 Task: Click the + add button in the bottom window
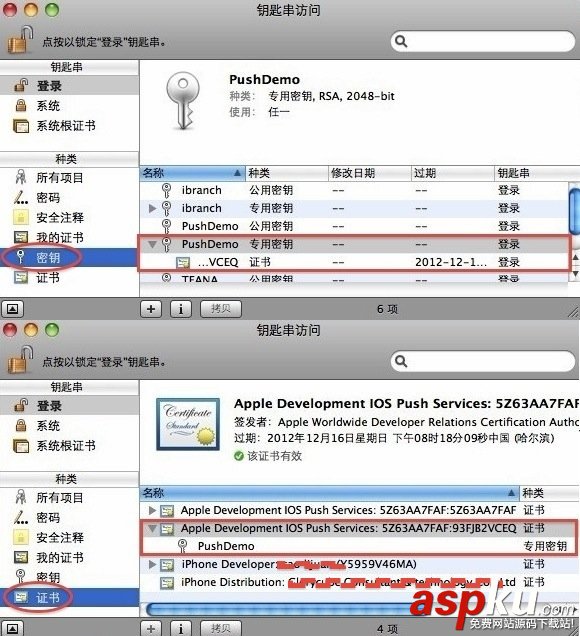151,628
